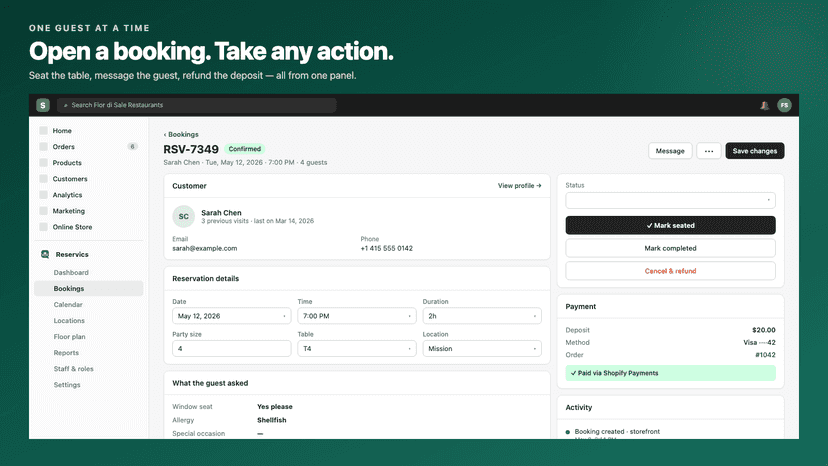The width and height of the screenshot is (828, 466).
Task: Open Analytics in sidebar
Action: 67,194
